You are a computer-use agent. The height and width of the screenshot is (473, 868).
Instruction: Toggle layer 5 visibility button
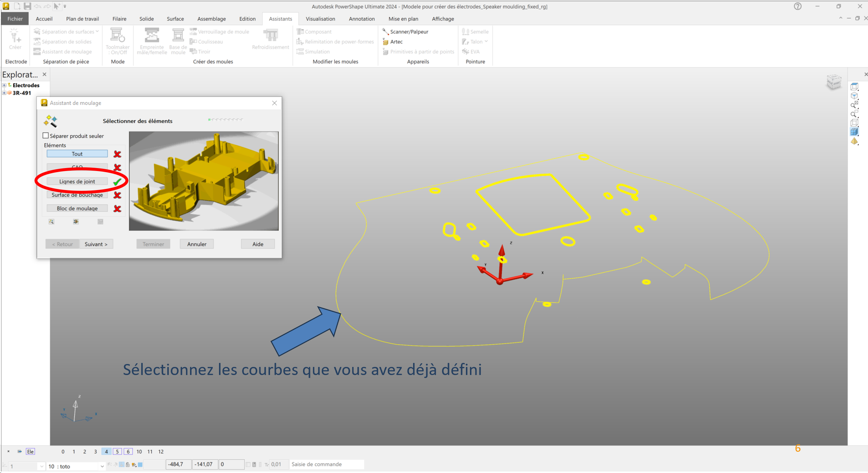(x=117, y=451)
